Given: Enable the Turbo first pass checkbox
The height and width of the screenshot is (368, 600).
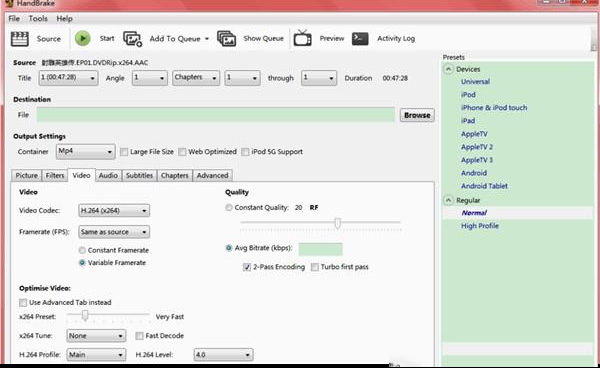Looking at the screenshot, I should tap(315, 267).
